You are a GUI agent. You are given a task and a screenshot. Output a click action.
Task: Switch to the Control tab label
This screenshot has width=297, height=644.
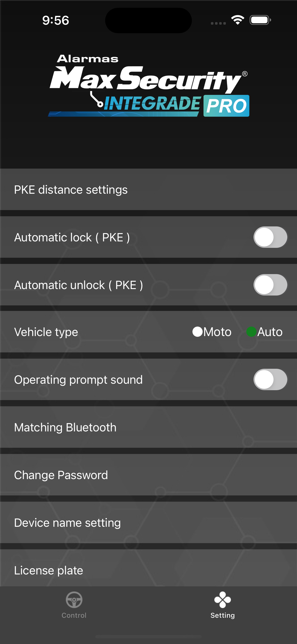point(74,615)
